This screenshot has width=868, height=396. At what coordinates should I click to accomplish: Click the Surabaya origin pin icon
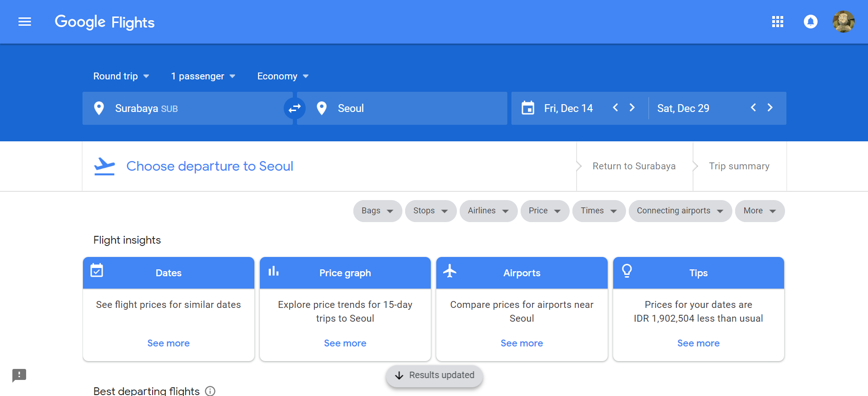pos(99,108)
